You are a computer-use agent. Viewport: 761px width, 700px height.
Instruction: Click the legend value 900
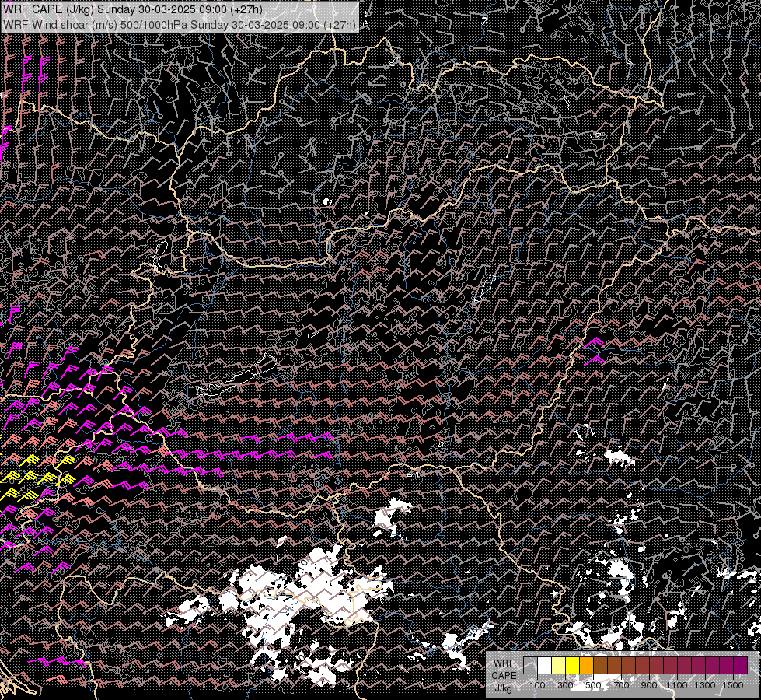point(649,685)
